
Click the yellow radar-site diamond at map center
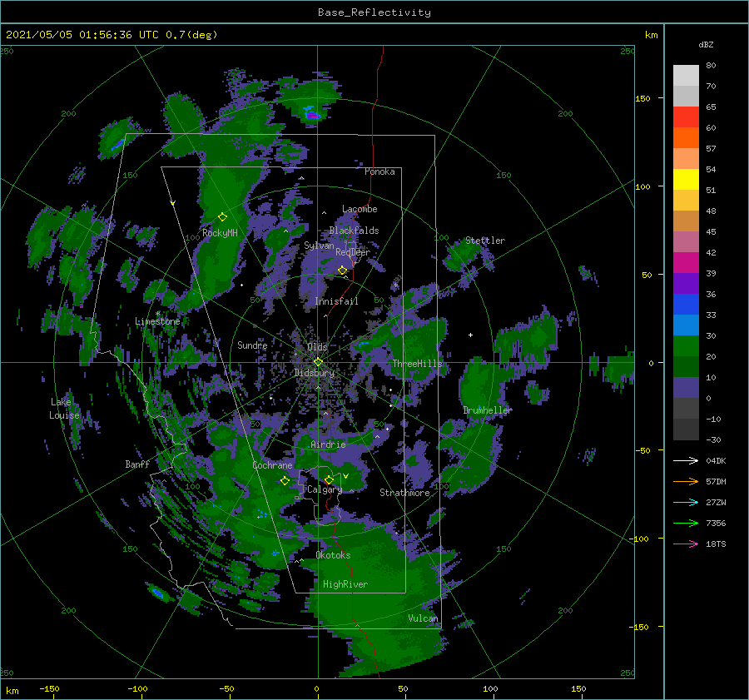click(x=318, y=362)
